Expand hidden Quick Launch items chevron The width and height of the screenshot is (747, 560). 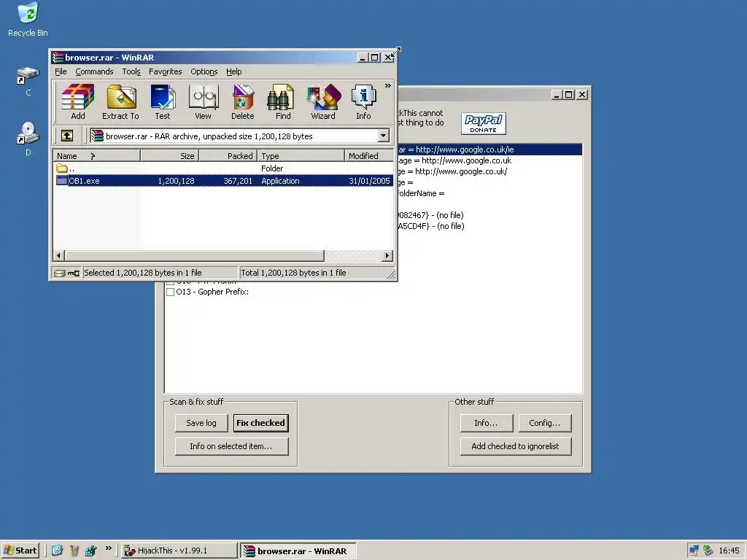pos(109,548)
